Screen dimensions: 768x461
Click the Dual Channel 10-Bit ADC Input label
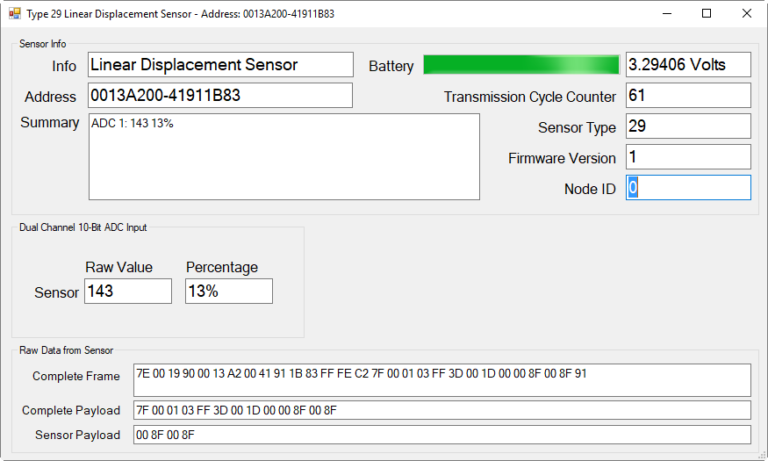tap(83, 227)
